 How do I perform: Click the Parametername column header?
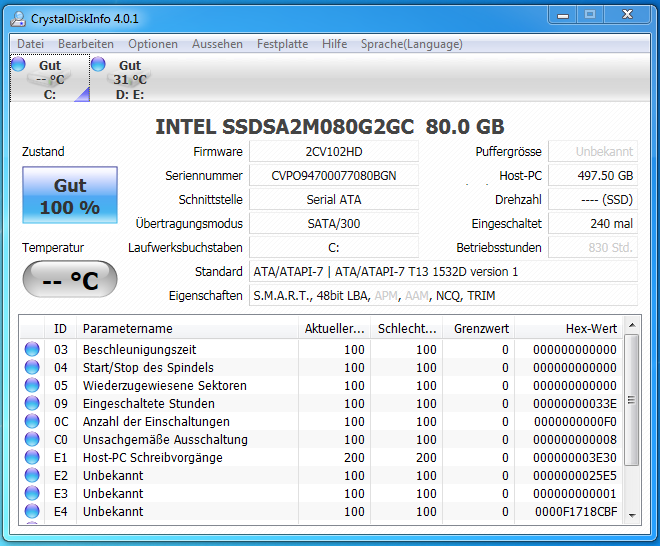point(188,328)
